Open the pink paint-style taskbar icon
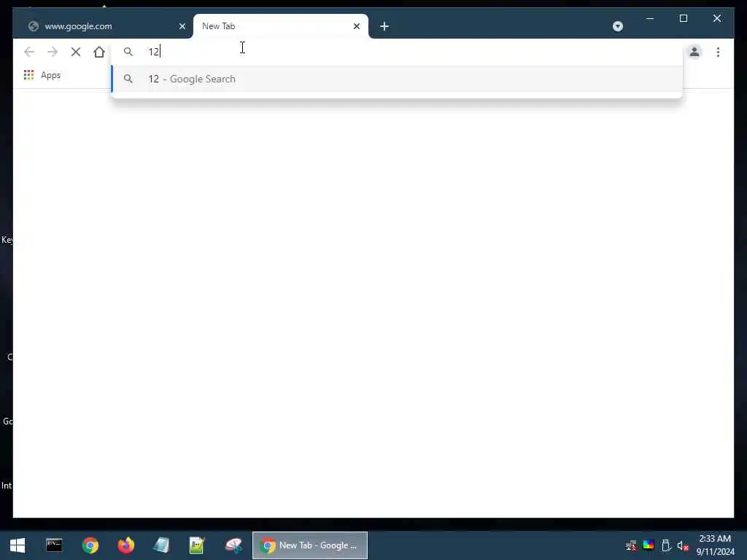Image resolution: width=747 pixels, height=560 pixels. pyautogui.click(x=233, y=545)
